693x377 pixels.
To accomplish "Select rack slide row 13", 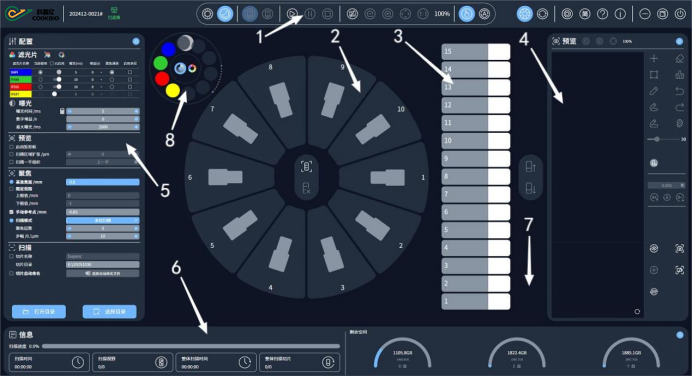I will coord(476,87).
